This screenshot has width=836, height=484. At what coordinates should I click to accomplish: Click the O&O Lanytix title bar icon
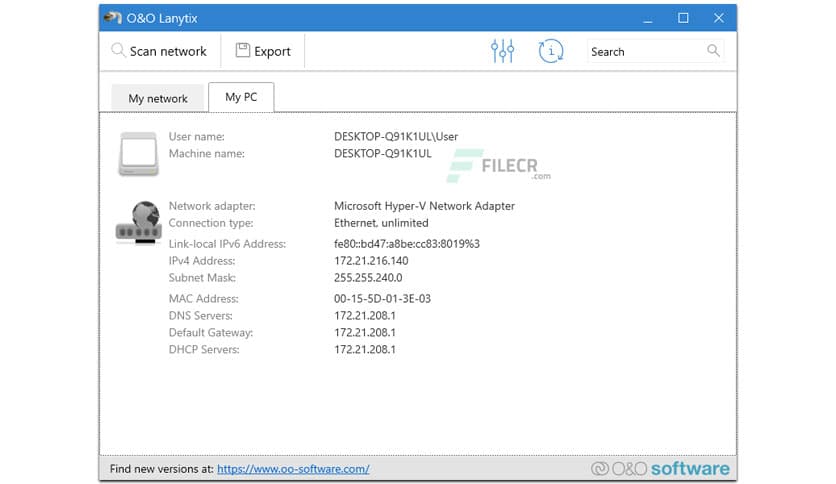coord(113,17)
